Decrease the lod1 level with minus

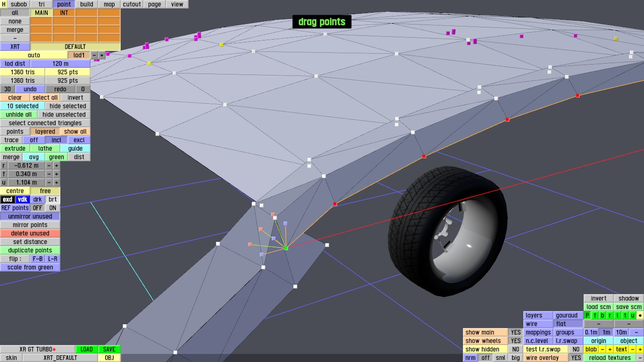click(x=94, y=55)
